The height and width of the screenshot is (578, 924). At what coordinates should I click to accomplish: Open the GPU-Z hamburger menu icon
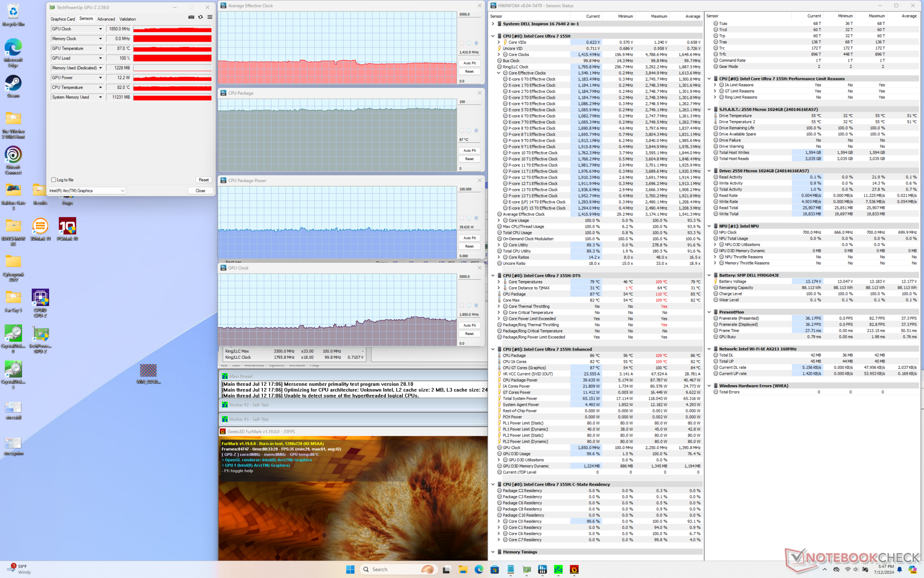(210, 17)
